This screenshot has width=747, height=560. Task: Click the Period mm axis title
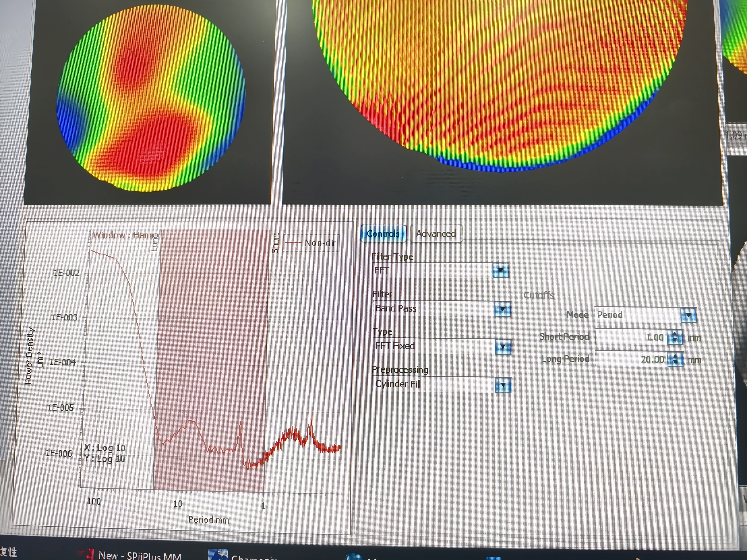208,520
